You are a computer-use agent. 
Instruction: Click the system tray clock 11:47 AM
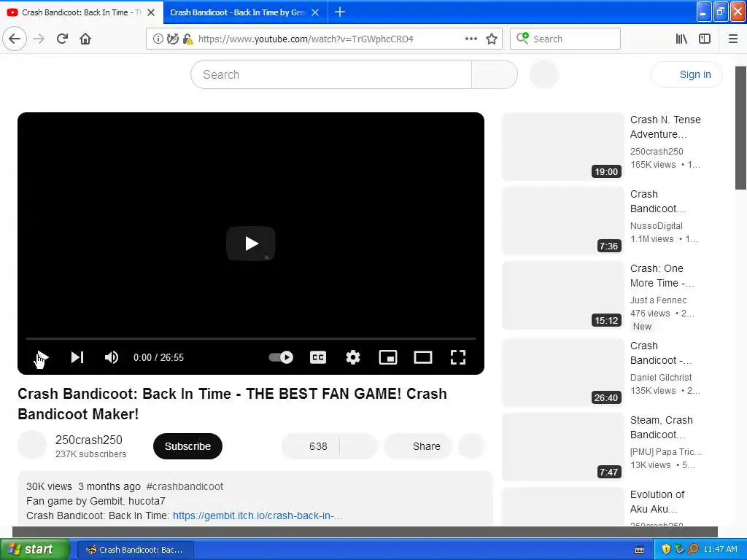click(x=720, y=550)
